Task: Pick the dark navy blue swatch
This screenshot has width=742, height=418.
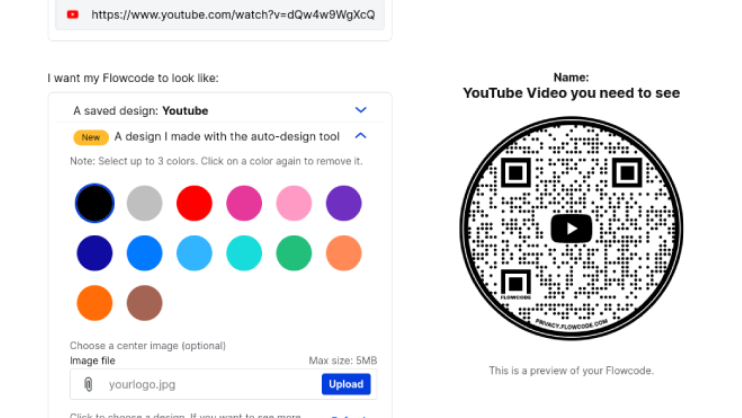Action: 95,253
